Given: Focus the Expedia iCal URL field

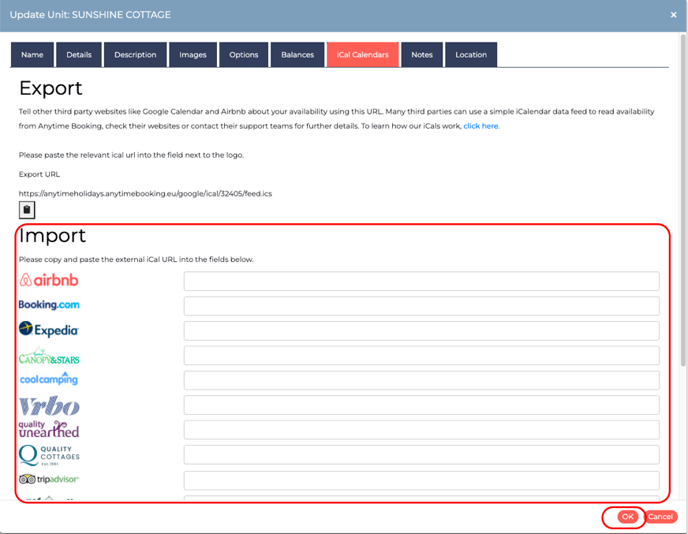Looking at the screenshot, I should (x=421, y=331).
